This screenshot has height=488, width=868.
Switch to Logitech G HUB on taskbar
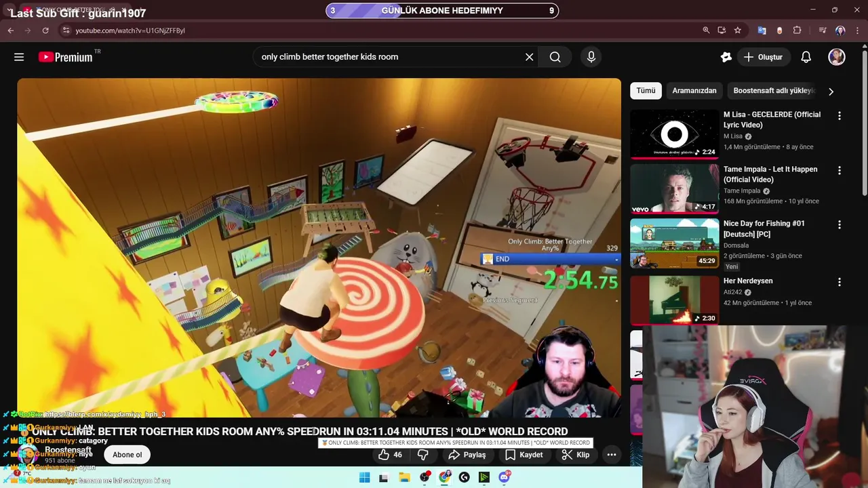(464, 477)
